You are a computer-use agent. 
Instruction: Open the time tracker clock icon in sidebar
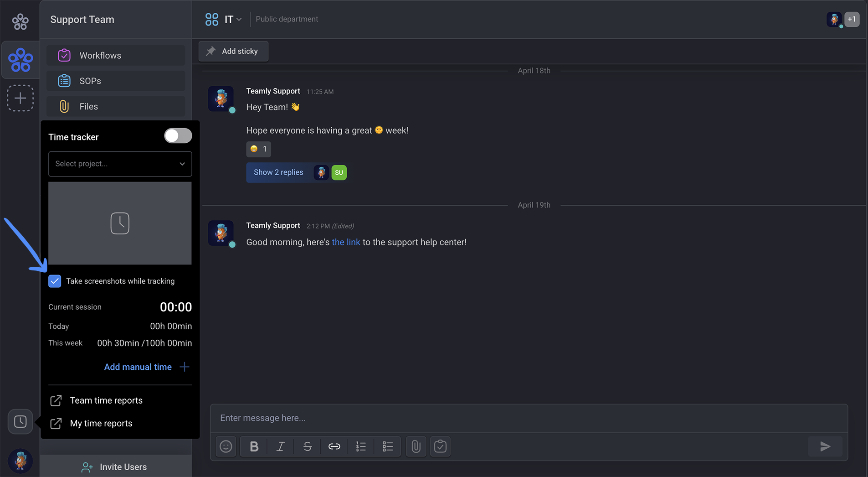tap(21, 421)
